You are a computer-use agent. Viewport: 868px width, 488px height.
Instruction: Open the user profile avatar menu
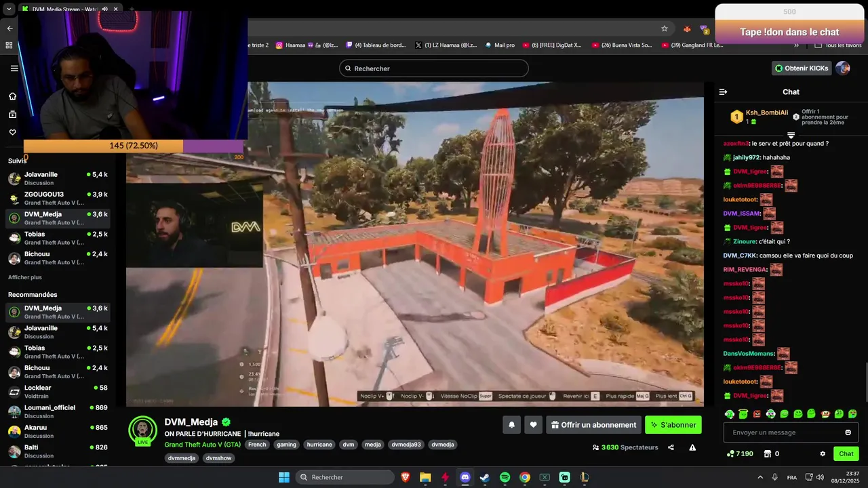842,68
